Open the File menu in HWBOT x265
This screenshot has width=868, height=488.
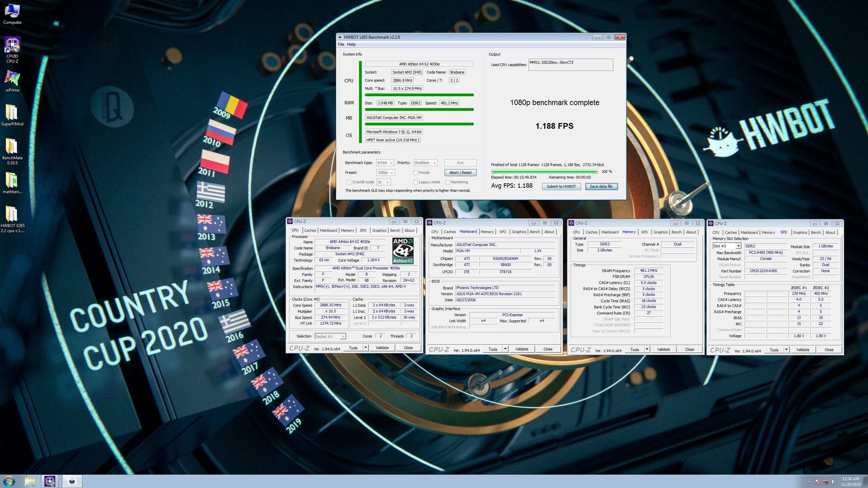[341, 44]
